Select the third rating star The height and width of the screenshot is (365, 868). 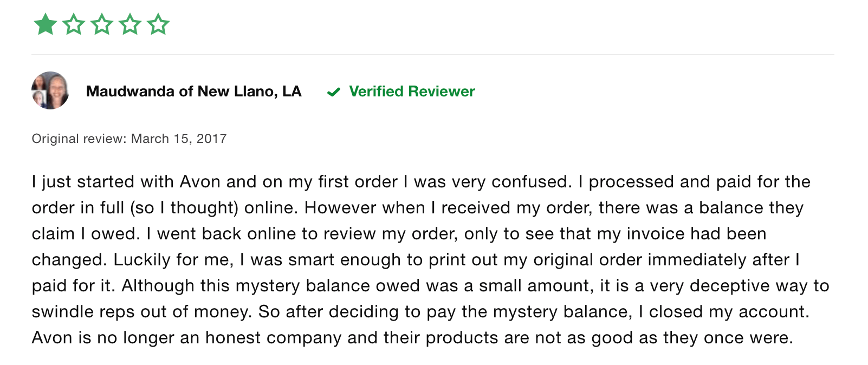pos(102,24)
